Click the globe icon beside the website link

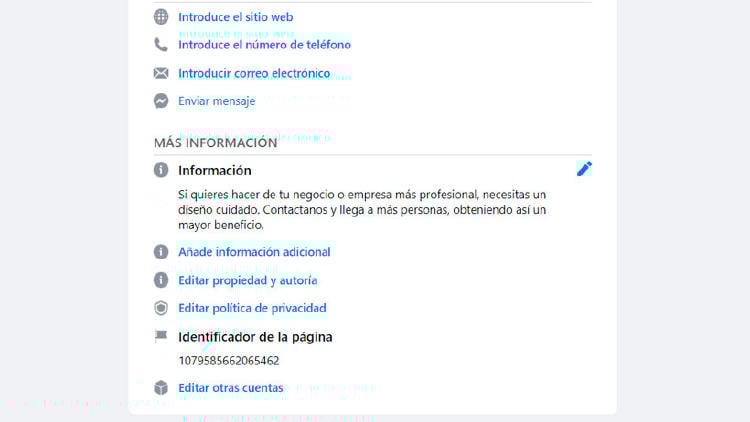coord(161,17)
